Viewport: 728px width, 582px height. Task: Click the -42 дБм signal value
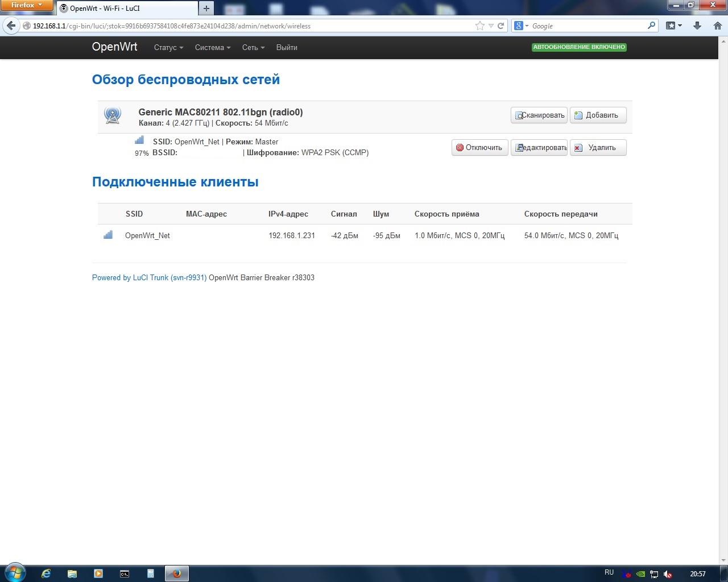(x=345, y=236)
